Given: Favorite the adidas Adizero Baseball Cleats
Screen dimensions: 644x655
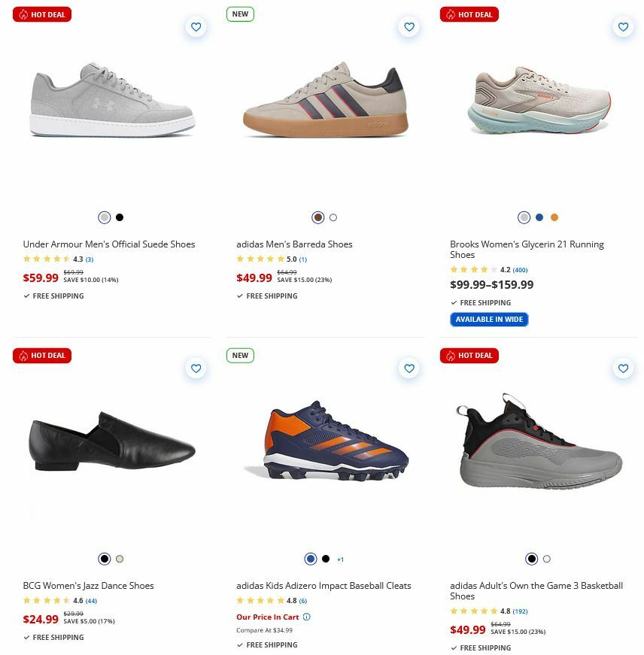Looking at the screenshot, I should [x=409, y=368].
